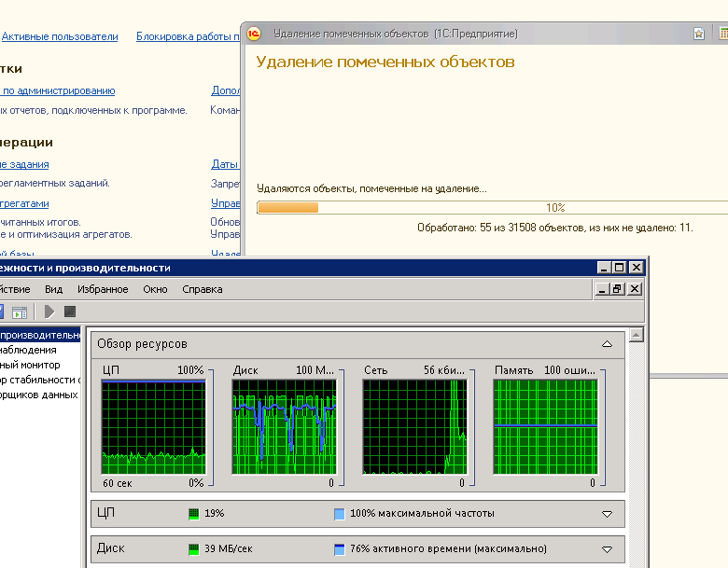Minimize the inner MDI child window

tap(602, 289)
